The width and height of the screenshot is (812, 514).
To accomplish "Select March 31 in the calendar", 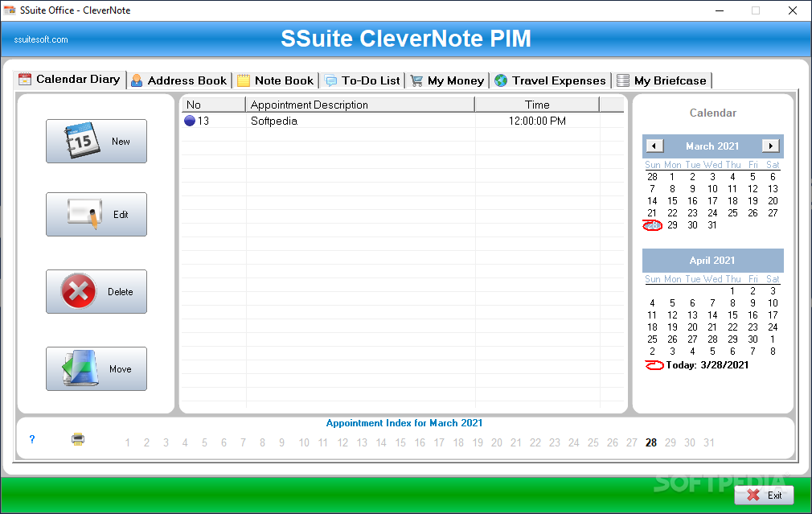I will pos(712,225).
